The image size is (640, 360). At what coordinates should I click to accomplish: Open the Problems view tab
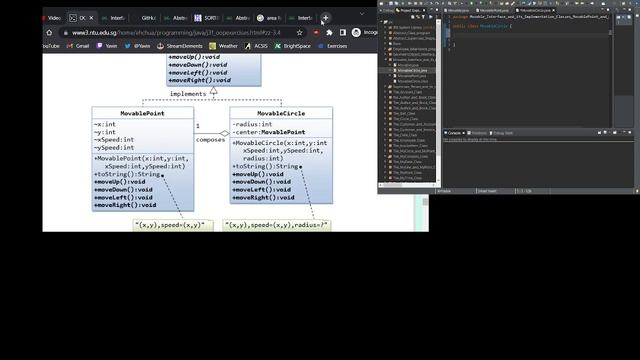point(477,133)
